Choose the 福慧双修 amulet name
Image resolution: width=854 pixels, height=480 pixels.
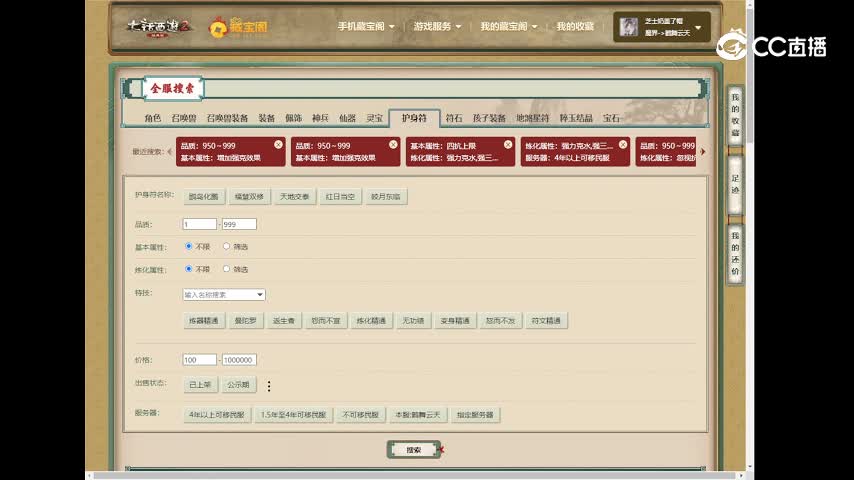[249, 197]
